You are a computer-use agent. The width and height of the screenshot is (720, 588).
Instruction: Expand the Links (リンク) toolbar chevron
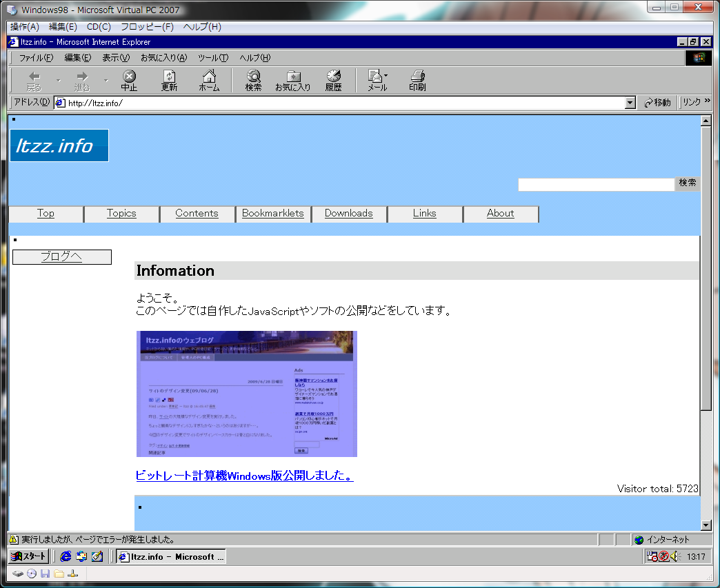pyautogui.click(x=707, y=101)
